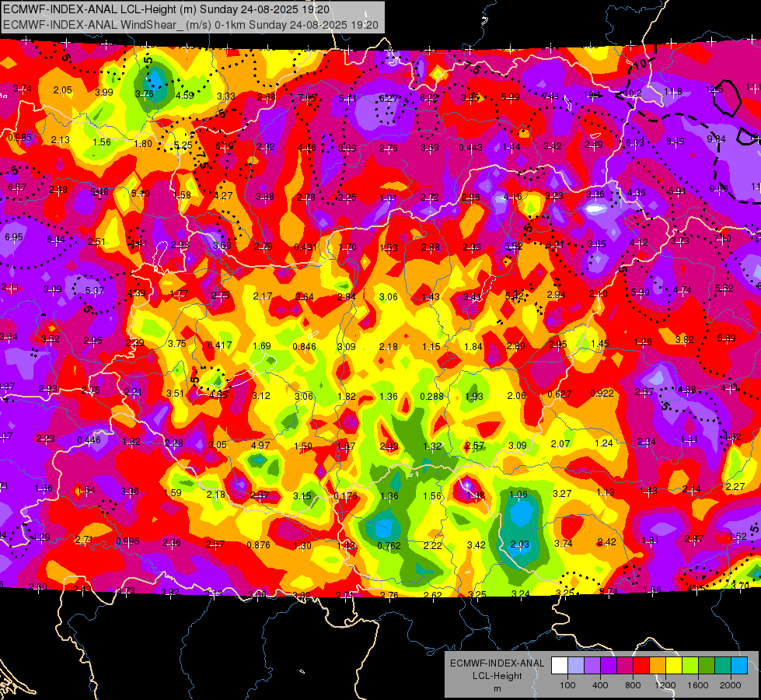Click the wind shear value 0.431

pos(305,247)
